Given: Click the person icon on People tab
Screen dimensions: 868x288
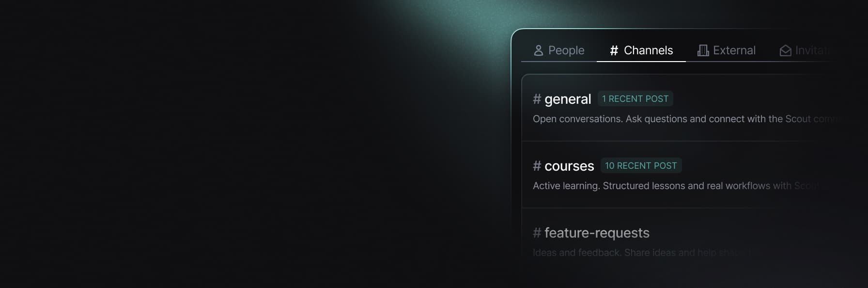Looking at the screenshot, I should (x=538, y=50).
